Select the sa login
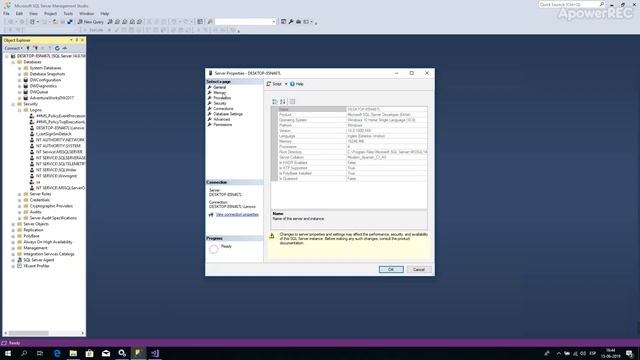 tap(38, 182)
